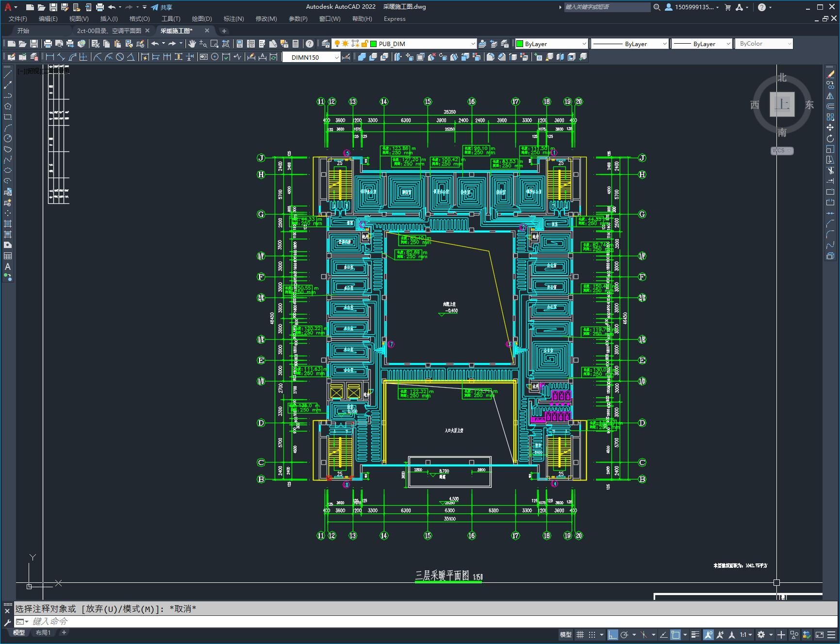
Task: Toggle the drawing grid display in status bar
Action: 580,635
